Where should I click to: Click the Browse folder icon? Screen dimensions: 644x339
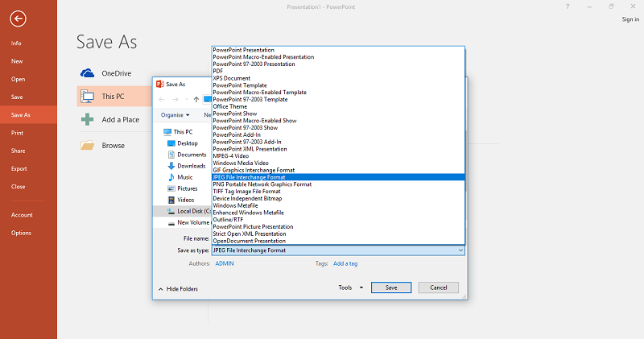pyautogui.click(x=88, y=146)
